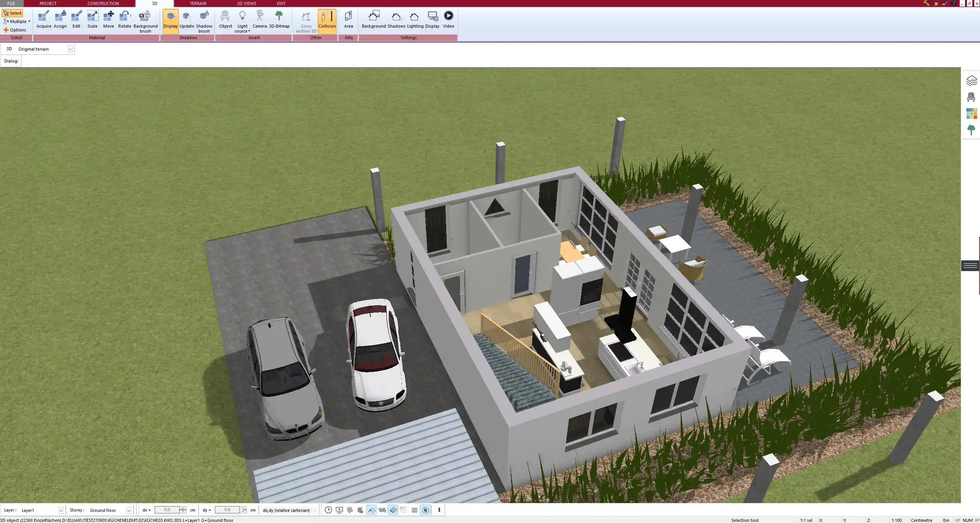Open the Area info tool

348,20
